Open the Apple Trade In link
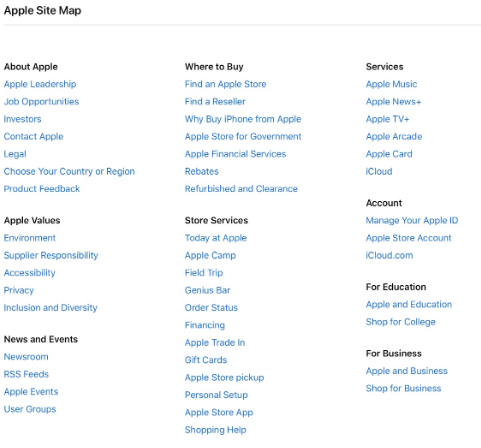The height and width of the screenshot is (448, 481). (x=215, y=343)
